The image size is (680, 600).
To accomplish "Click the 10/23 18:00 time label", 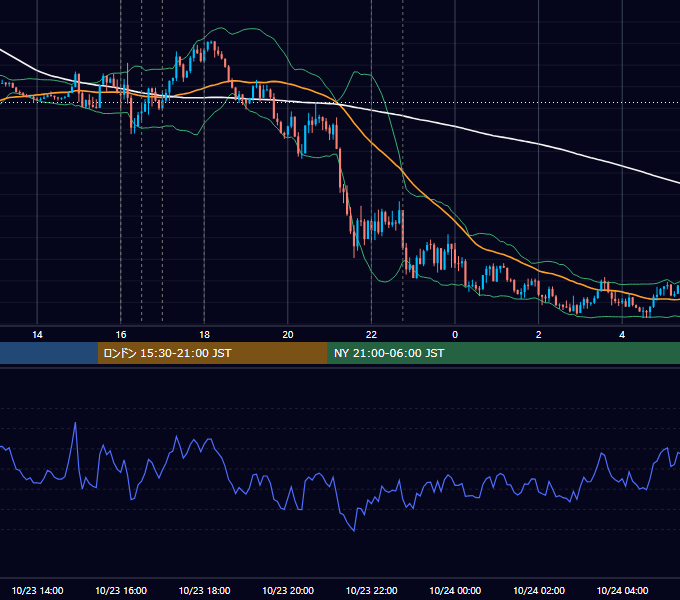I will [x=204, y=590].
